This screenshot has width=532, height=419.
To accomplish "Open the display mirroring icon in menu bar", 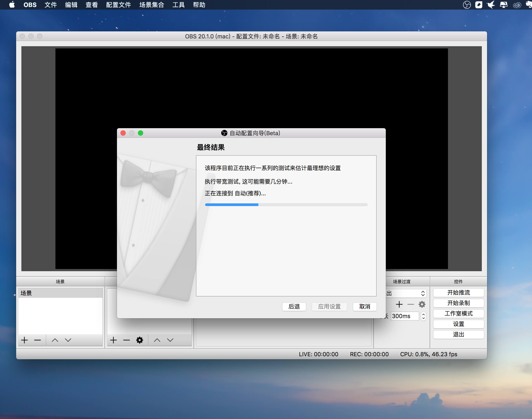I will click(503, 5).
